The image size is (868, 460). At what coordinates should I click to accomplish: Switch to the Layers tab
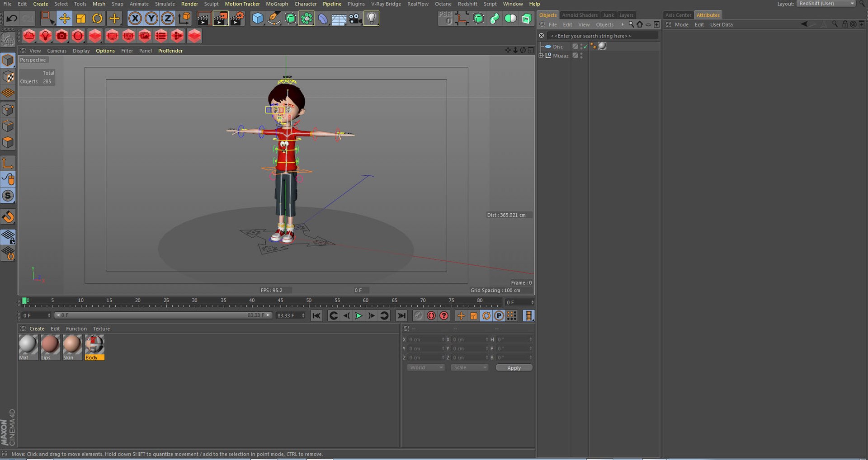point(626,15)
